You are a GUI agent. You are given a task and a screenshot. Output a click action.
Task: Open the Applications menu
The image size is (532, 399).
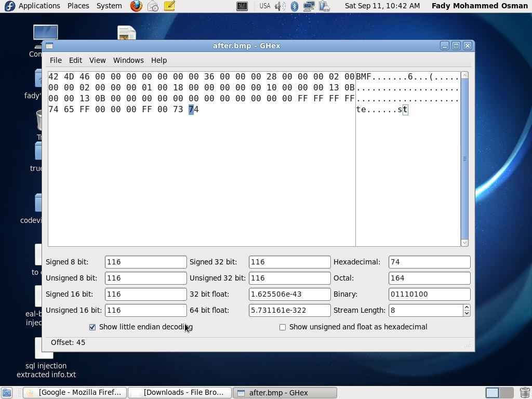[33, 6]
